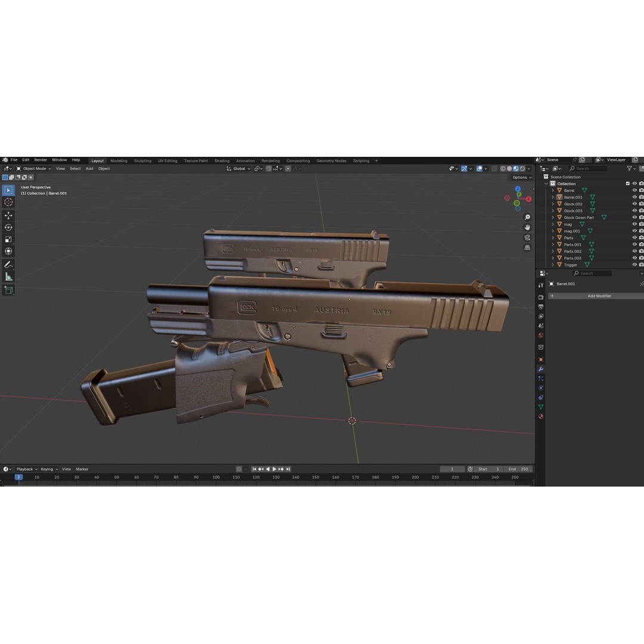Add a new workspace with plus tab
The height and width of the screenshot is (644, 644).
[376, 161]
